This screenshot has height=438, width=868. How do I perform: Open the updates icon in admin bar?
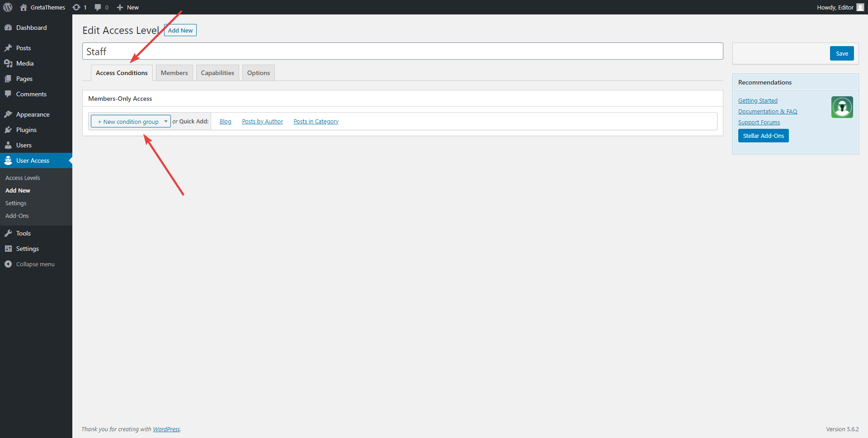click(76, 7)
